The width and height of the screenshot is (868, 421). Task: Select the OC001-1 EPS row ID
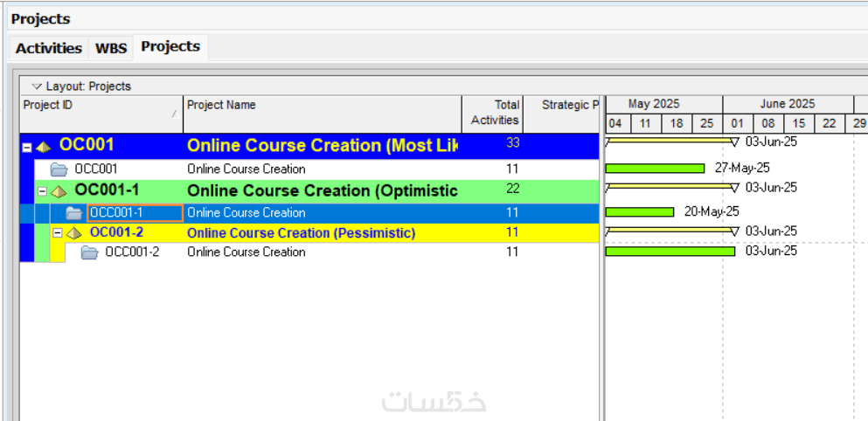107,190
